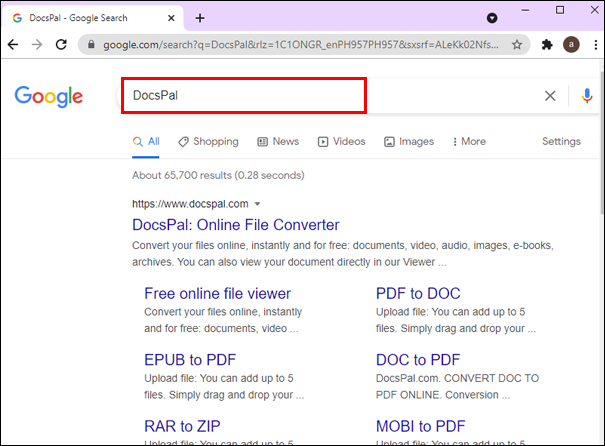Expand the docspal.com result options arrow
The width and height of the screenshot is (605, 446).
(x=257, y=204)
